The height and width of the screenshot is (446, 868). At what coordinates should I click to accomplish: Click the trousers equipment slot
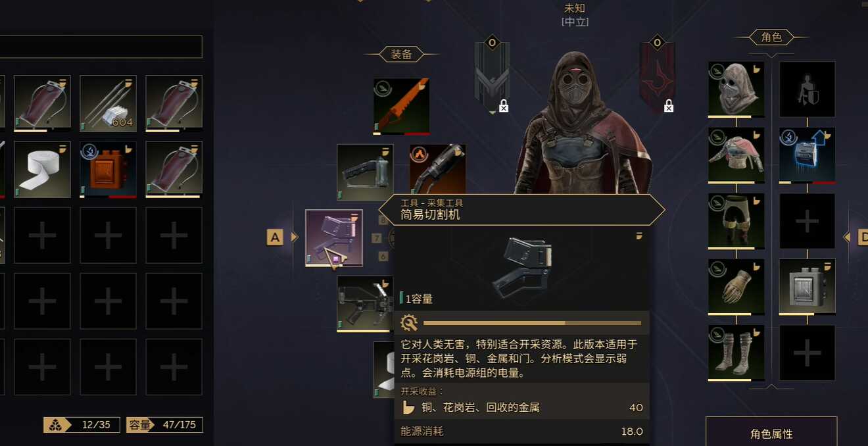[736, 222]
